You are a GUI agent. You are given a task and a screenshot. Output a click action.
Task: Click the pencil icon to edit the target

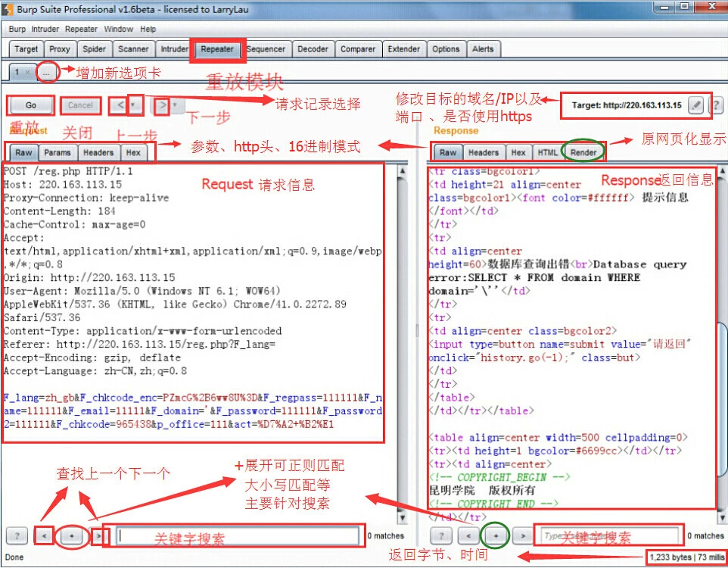click(695, 105)
